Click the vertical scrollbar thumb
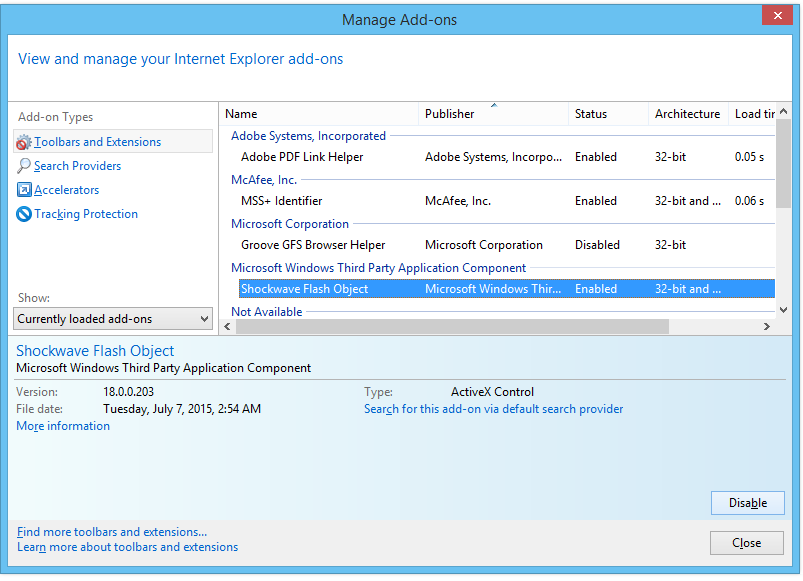The image size is (803, 581). coord(784,163)
